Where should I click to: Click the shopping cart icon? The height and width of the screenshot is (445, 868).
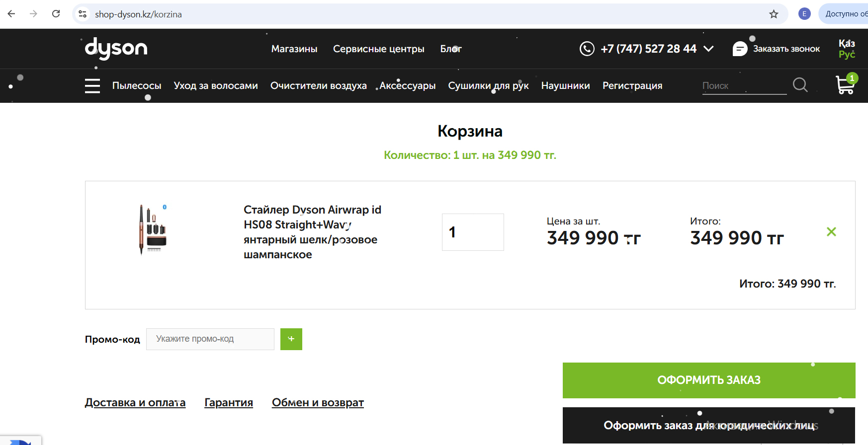pos(845,85)
